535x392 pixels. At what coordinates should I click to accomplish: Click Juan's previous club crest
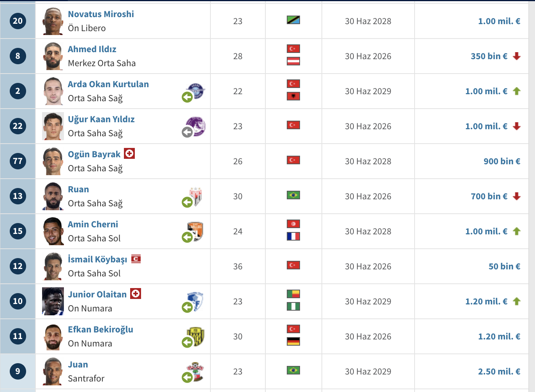click(x=196, y=371)
